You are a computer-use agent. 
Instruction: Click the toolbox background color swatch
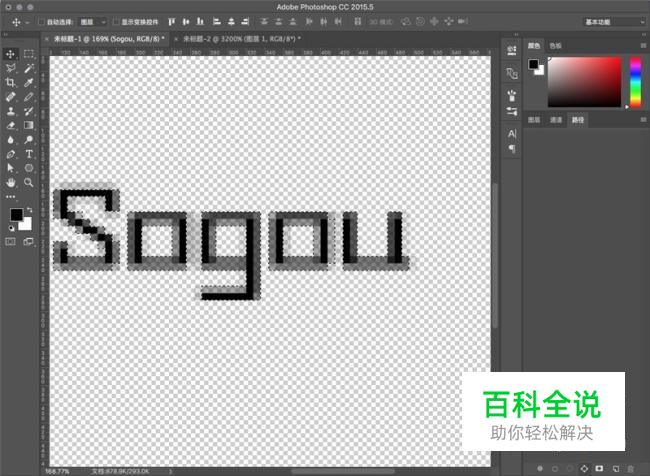click(x=26, y=224)
